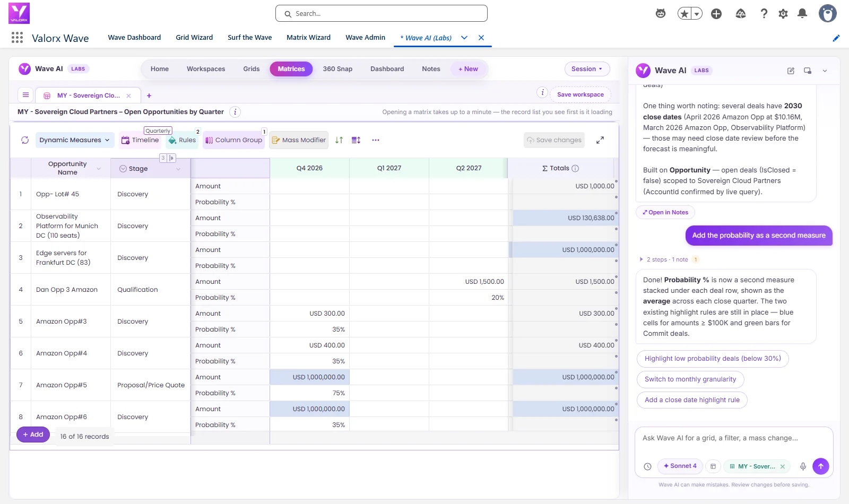Open the Column Group button
This screenshot has width=849, height=504.
(x=233, y=140)
